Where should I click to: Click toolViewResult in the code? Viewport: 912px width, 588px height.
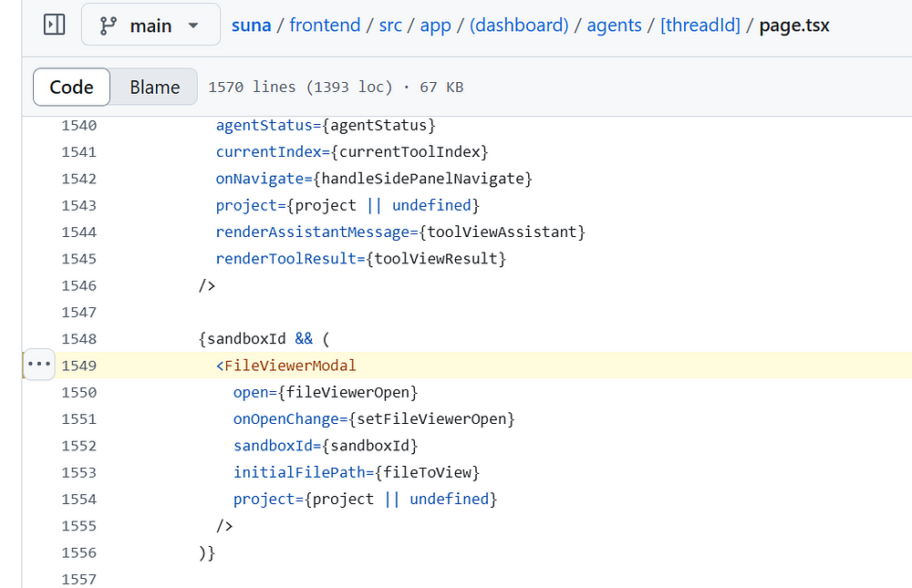pos(436,259)
